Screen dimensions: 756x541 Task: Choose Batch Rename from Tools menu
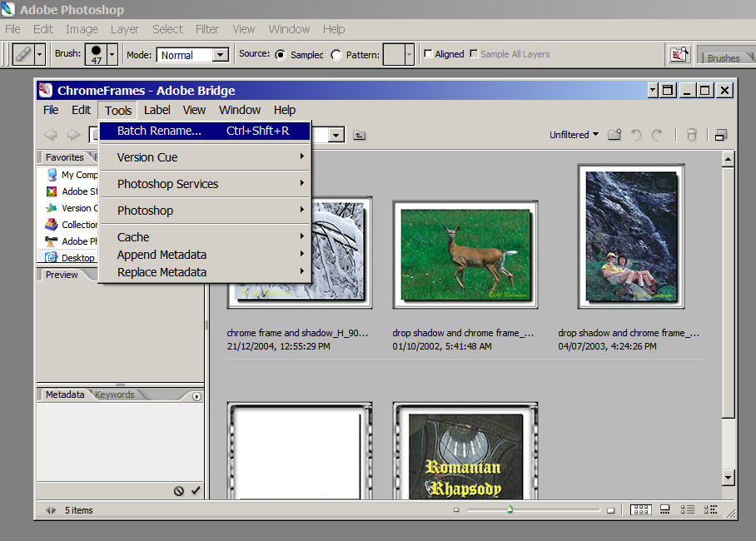[x=159, y=131]
